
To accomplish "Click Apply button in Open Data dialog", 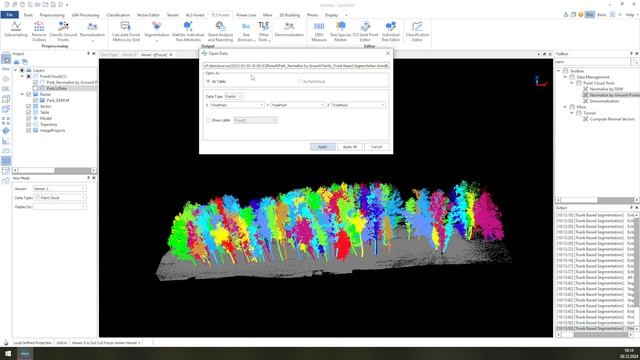I will tap(322, 147).
